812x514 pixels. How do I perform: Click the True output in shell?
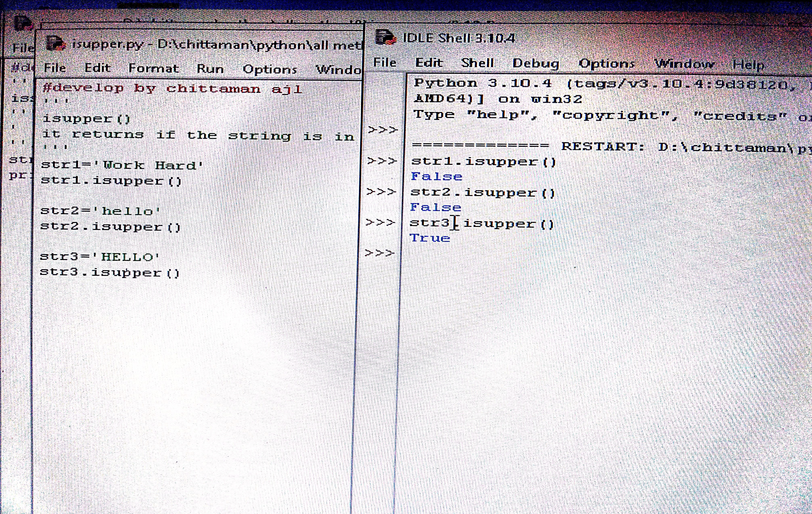click(430, 238)
